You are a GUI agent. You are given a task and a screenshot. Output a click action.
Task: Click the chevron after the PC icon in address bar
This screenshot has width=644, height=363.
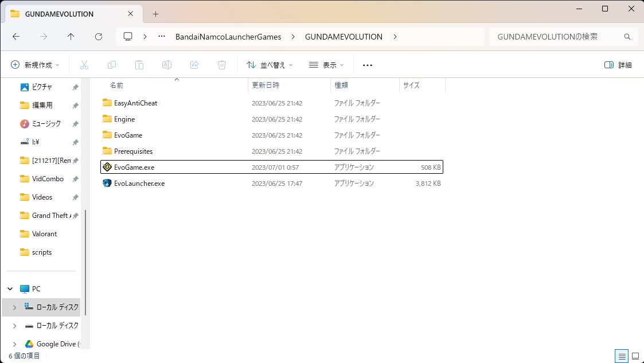click(145, 37)
